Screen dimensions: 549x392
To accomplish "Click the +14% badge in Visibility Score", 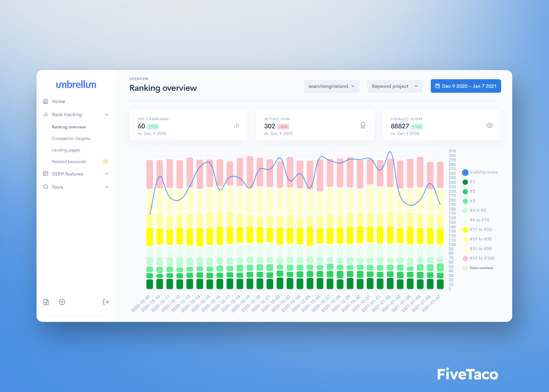I will click(x=417, y=127).
